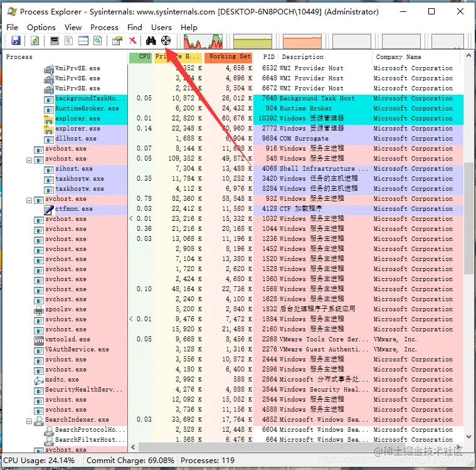Select the sihost.exe process row

tap(233, 169)
